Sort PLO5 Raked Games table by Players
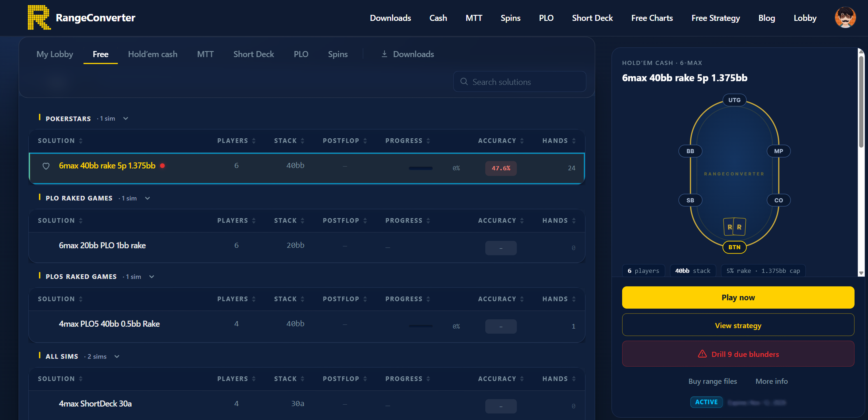The height and width of the screenshot is (420, 868). click(236, 299)
